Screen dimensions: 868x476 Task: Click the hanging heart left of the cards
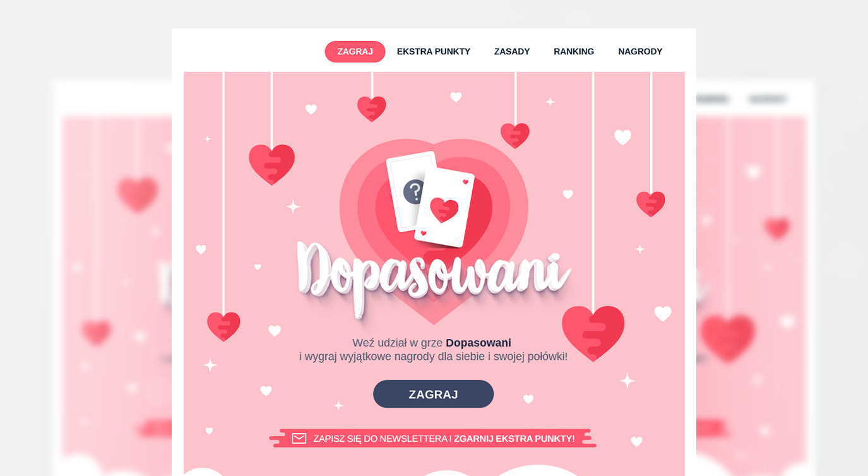coord(272,164)
